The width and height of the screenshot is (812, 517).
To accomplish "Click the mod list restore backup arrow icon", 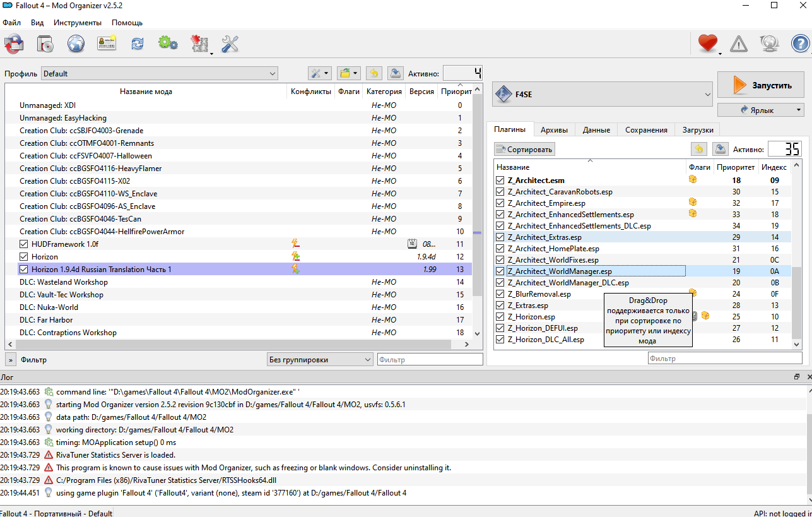I will pyautogui.click(x=374, y=73).
